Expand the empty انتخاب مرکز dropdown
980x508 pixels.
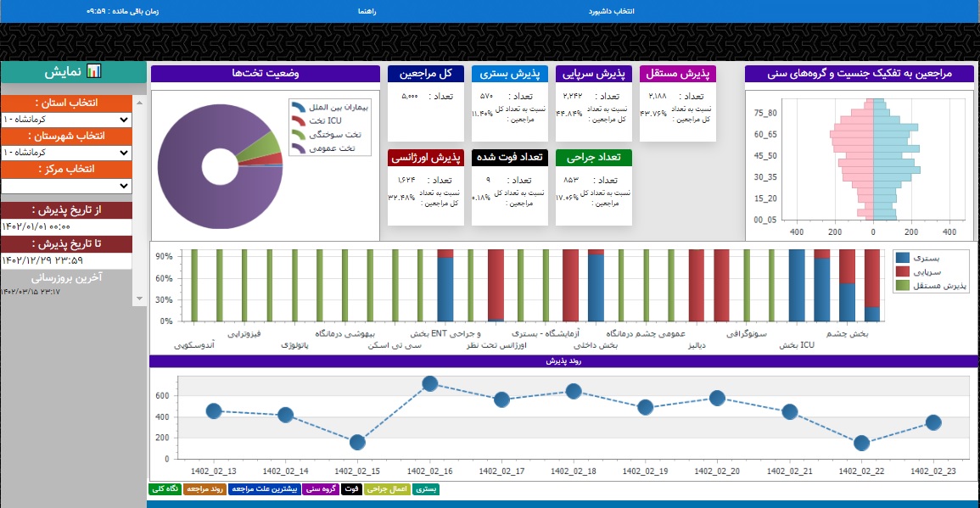coord(66,186)
